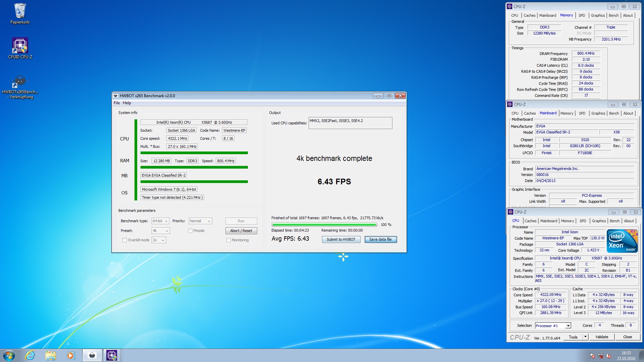Click the CPU-Z Mainboard window title icon

click(510, 104)
